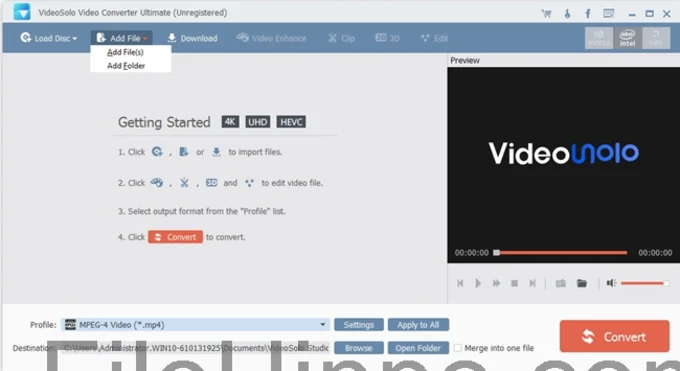Screen dimensions: 680x371
Task: Toggle Intel hardware acceleration
Action: (627, 38)
